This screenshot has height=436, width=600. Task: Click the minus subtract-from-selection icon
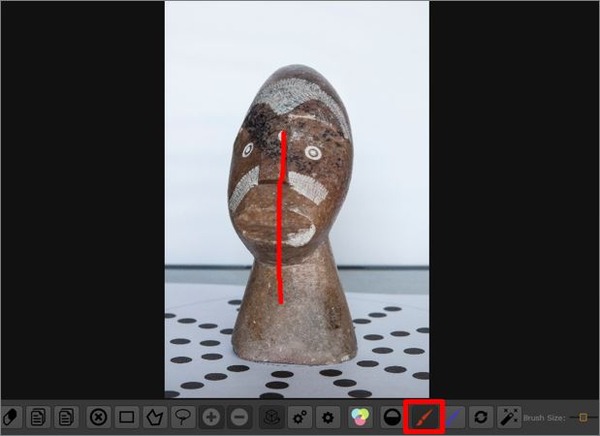(240, 416)
